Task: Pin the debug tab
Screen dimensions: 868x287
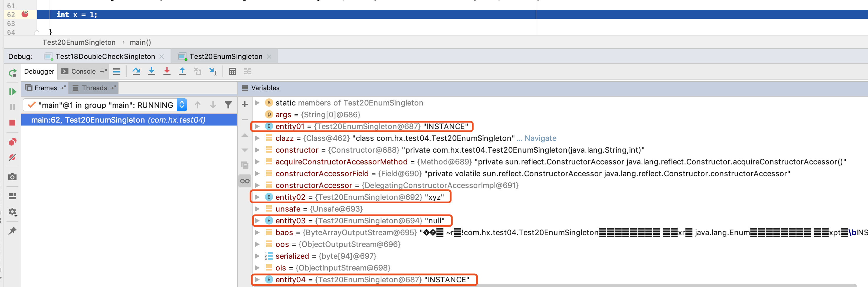Action: [x=12, y=231]
